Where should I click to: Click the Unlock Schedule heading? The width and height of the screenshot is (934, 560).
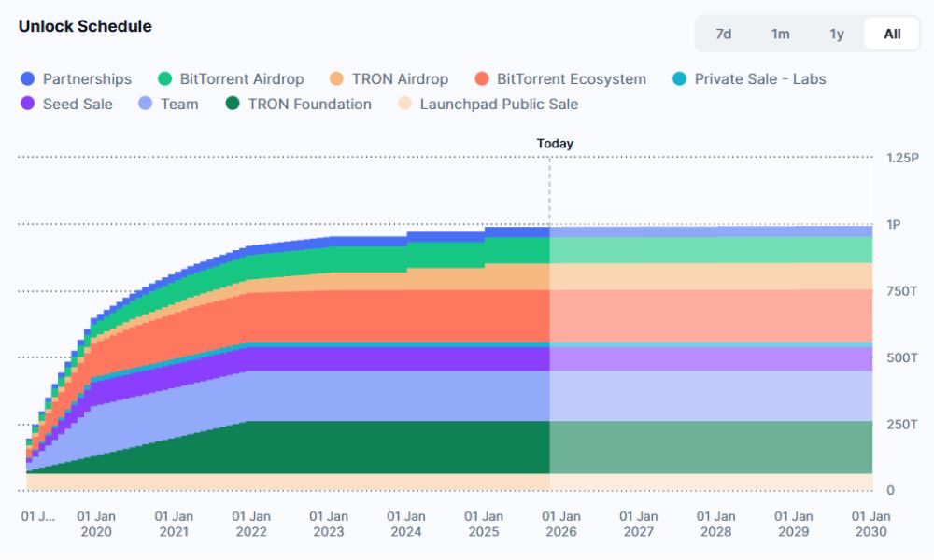click(85, 26)
